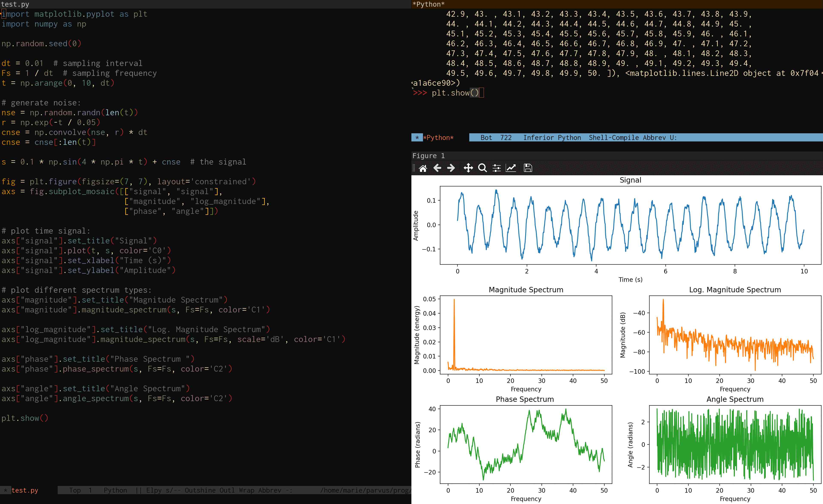Click 'Elpy' minor mode indicator in mode line
This screenshot has width=823, height=504.
click(154, 490)
